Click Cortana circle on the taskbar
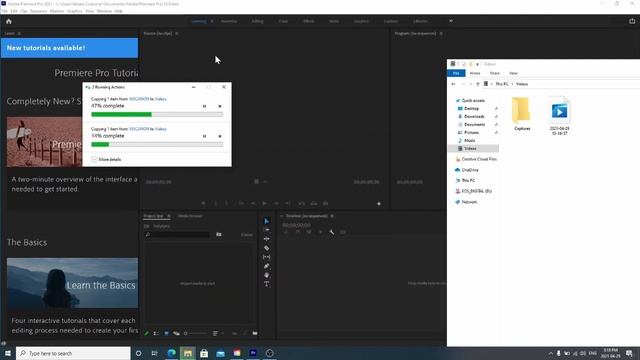Screen dimensions: 640x360 point(138,353)
